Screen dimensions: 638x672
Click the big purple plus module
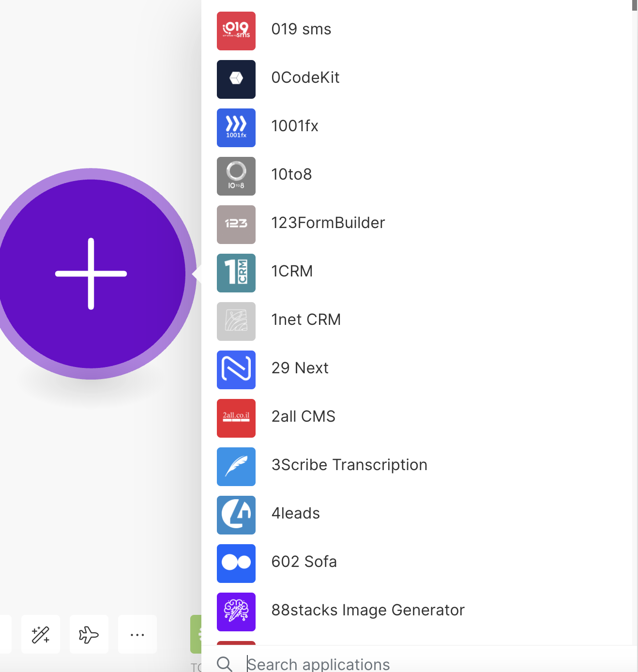91,274
